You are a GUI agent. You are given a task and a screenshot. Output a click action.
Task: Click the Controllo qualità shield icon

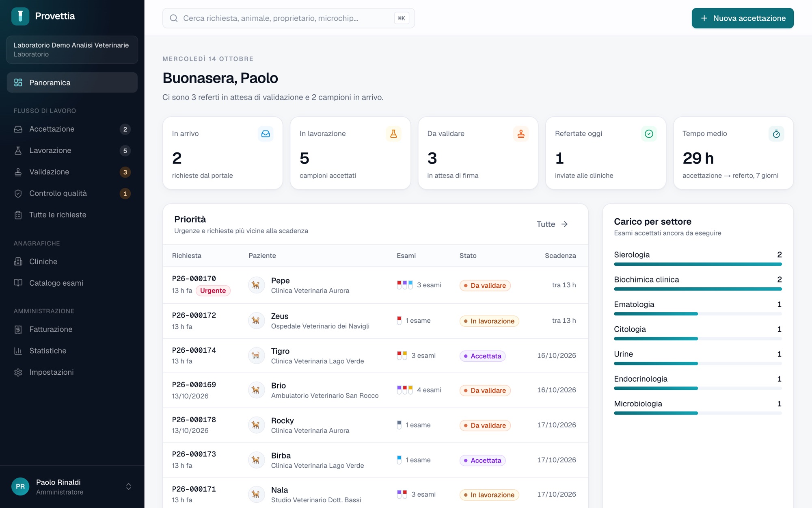(x=18, y=193)
